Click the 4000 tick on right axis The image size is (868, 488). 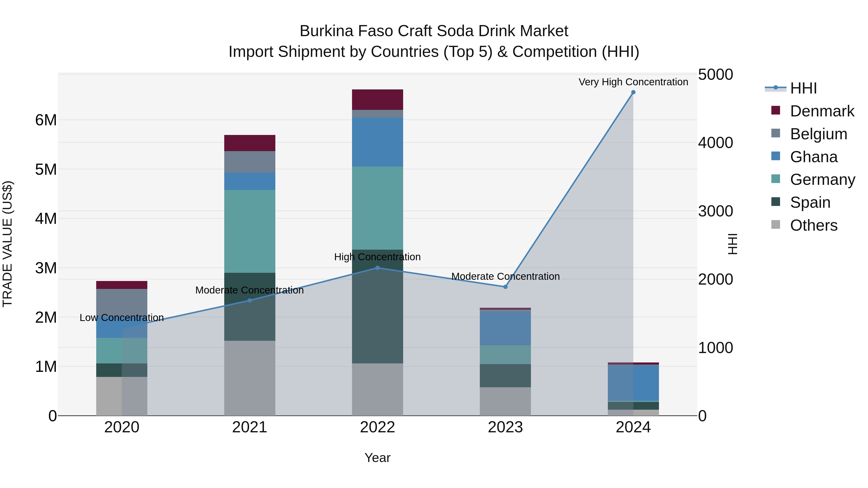tap(715, 143)
